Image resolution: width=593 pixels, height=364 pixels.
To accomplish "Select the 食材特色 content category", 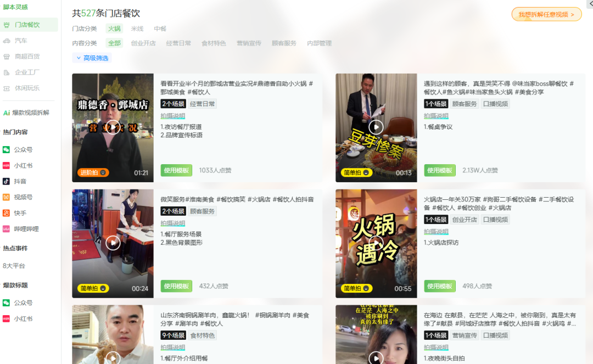I will click(x=214, y=43).
